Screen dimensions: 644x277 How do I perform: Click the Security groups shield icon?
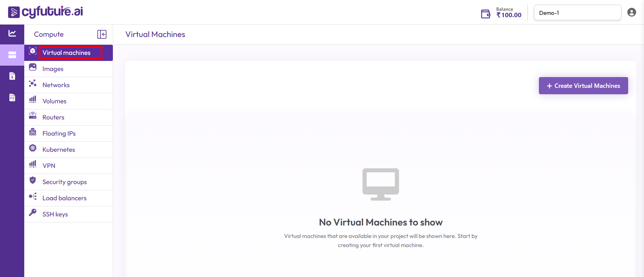[33, 180]
